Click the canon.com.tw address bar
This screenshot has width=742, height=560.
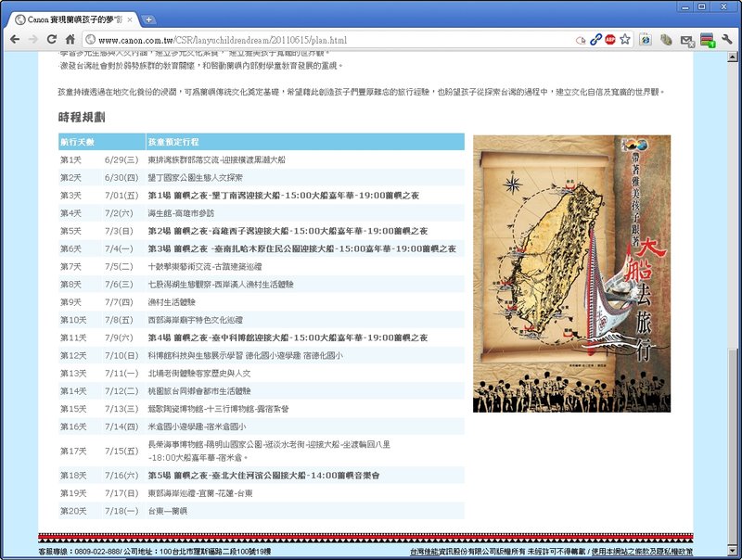pyautogui.click(x=331, y=40)
